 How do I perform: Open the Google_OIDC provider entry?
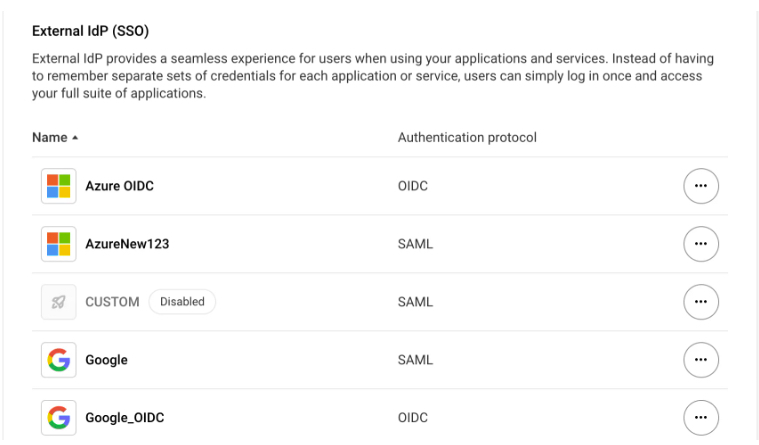coord(125,417)
